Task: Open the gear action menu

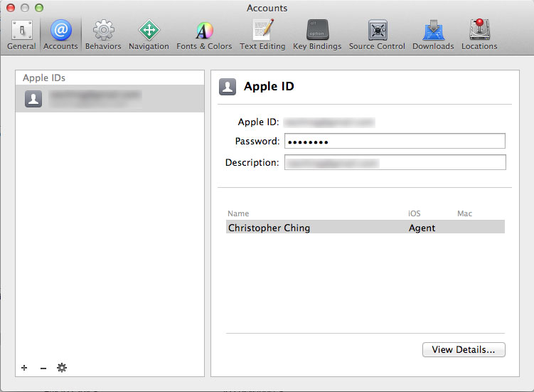Action: tap(62, 368)
